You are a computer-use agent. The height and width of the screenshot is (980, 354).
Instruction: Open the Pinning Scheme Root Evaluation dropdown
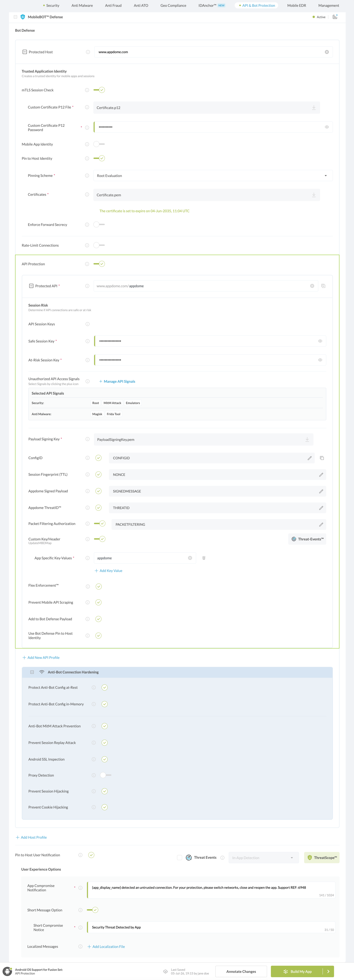click(x=213, y=176)
